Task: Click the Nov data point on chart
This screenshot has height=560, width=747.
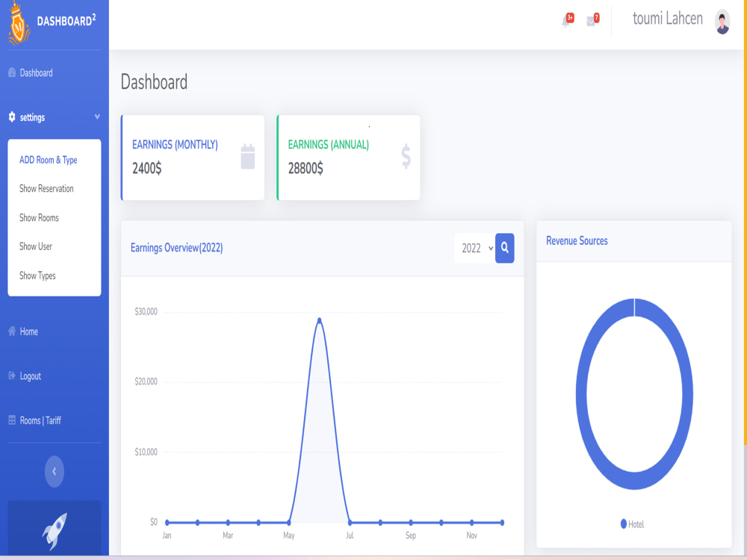Action: (x=471, y=523)
